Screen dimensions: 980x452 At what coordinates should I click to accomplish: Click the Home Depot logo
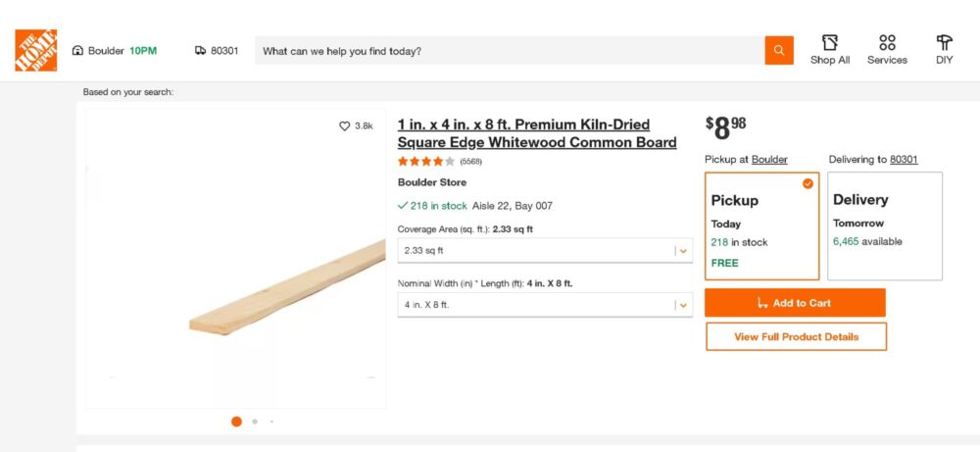pyautogui.click(x=35, y=50)
